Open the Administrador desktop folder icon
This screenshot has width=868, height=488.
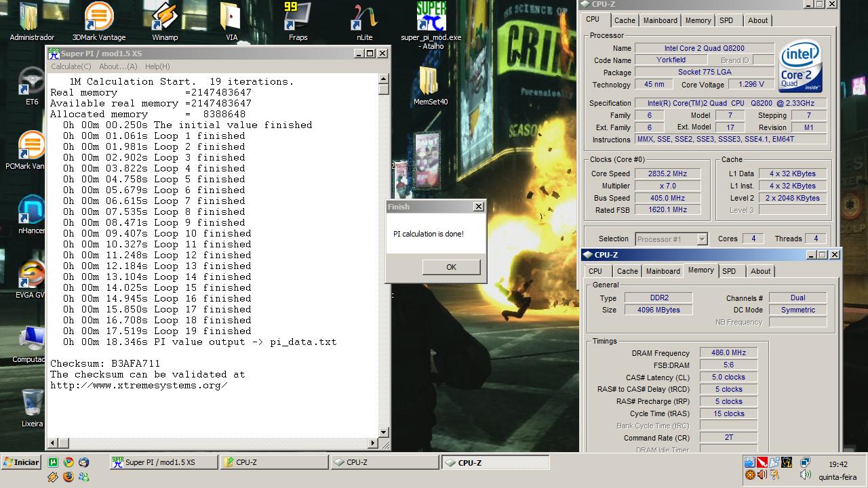[x=31, y=22]
